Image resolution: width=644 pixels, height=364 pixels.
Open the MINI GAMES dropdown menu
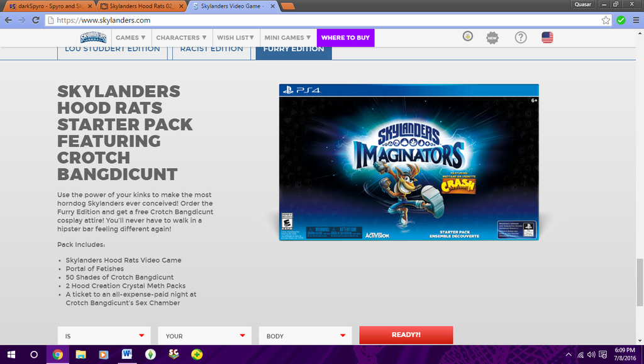point(287,38)
